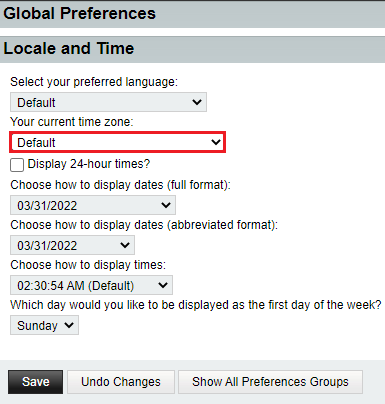385x404 pixels.
Task: Click the chevron arrow of the language dropdown
Action: coord(197,102)
